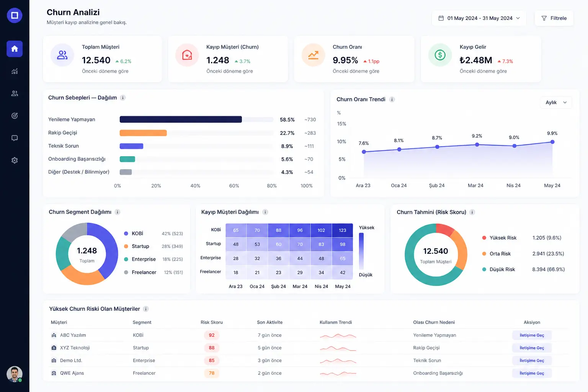Click the Kayıp Gelir dollar icon

(440, 55)
